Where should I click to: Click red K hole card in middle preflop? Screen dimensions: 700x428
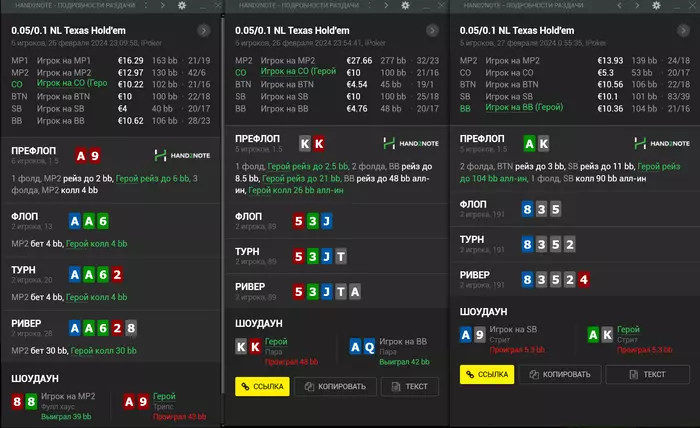319,144
